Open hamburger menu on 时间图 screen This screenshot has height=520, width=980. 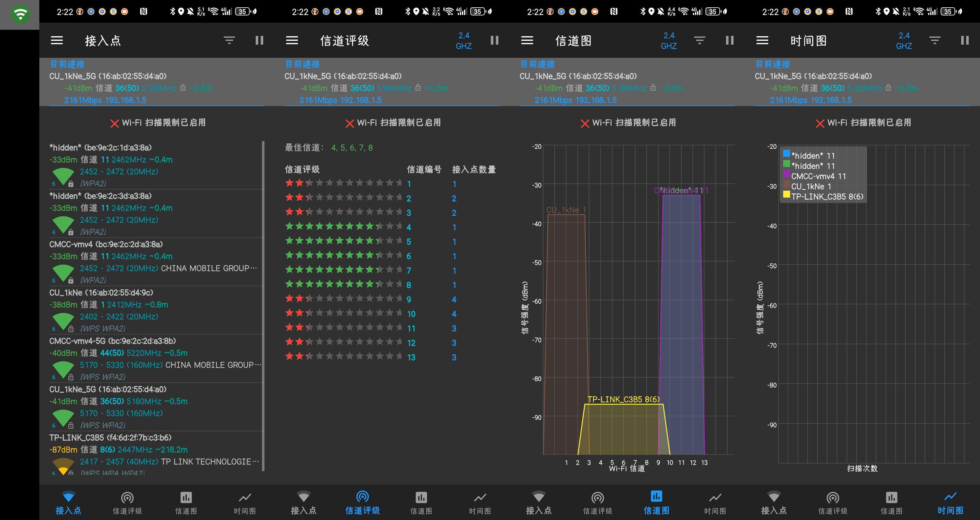(762, 40)
